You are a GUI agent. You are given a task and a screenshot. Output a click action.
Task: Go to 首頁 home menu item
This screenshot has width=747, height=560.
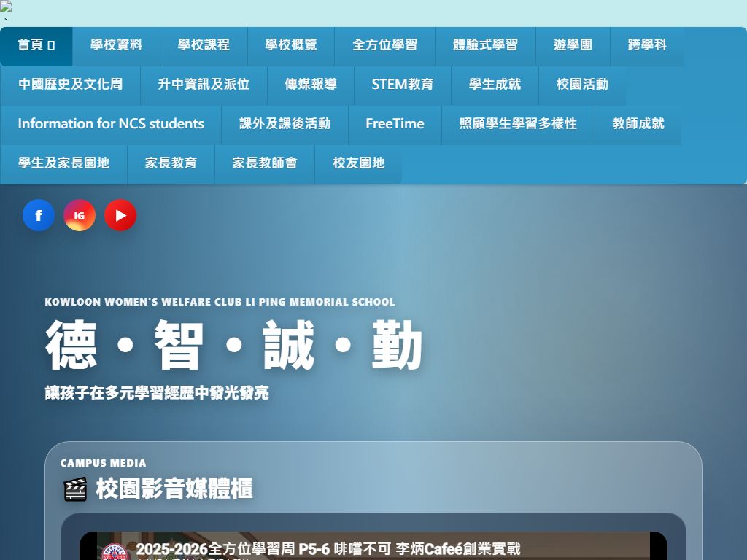pyautogui.click(x=36, y=46)
